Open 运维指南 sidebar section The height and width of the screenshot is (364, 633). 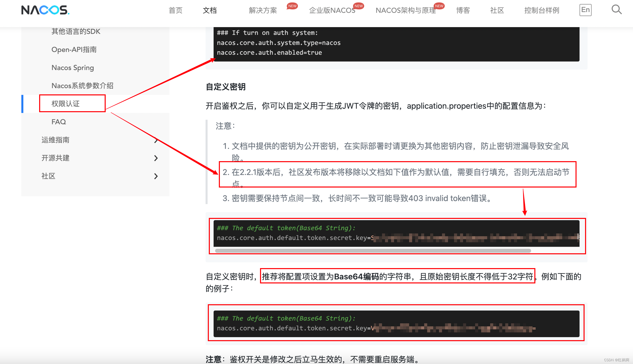pyautogui.click(x=55, y=140)
